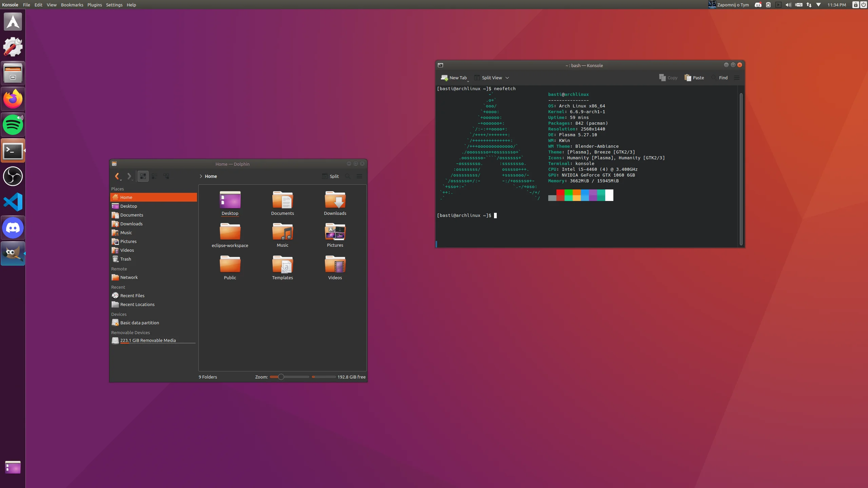Open OBS Studio from the dock

click(13, 176)
